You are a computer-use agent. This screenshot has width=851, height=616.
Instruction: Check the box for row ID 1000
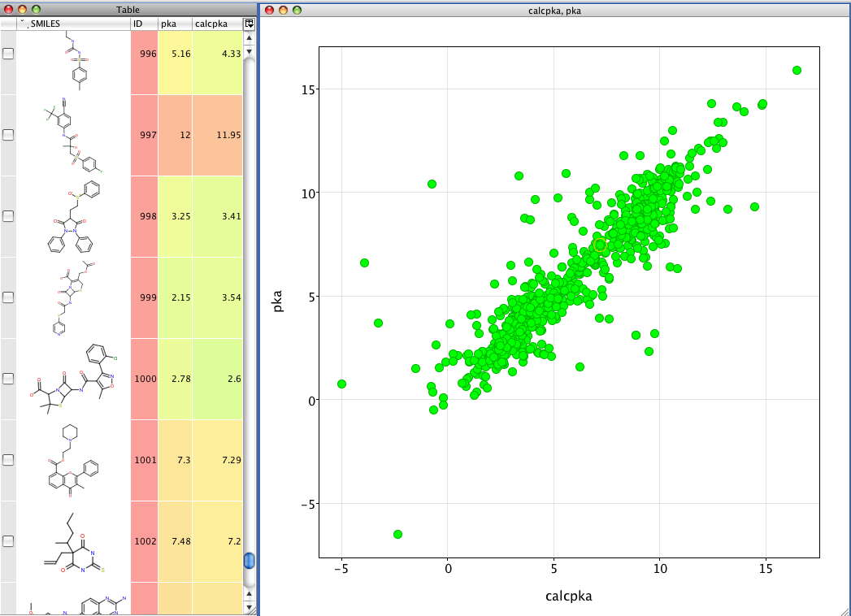pyautogui.click(x=8, y=378)
